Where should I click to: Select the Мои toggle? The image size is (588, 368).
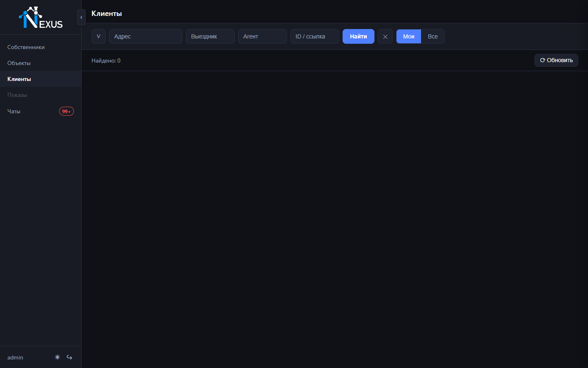coord(409,36)
